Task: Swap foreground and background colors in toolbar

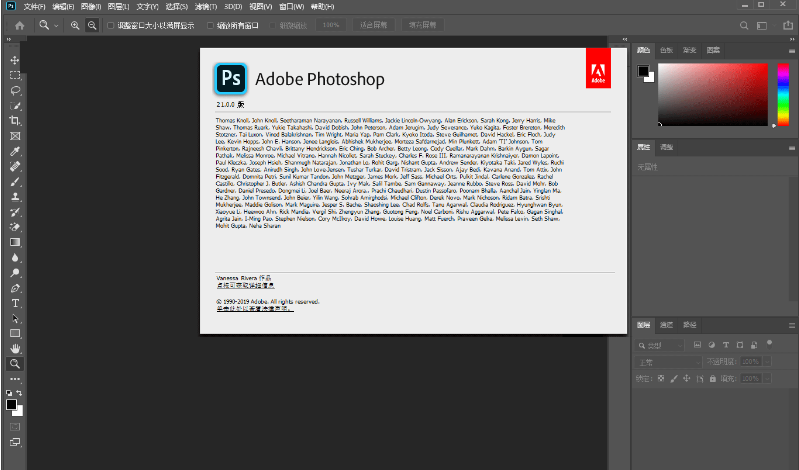Action: click(19, 393)
